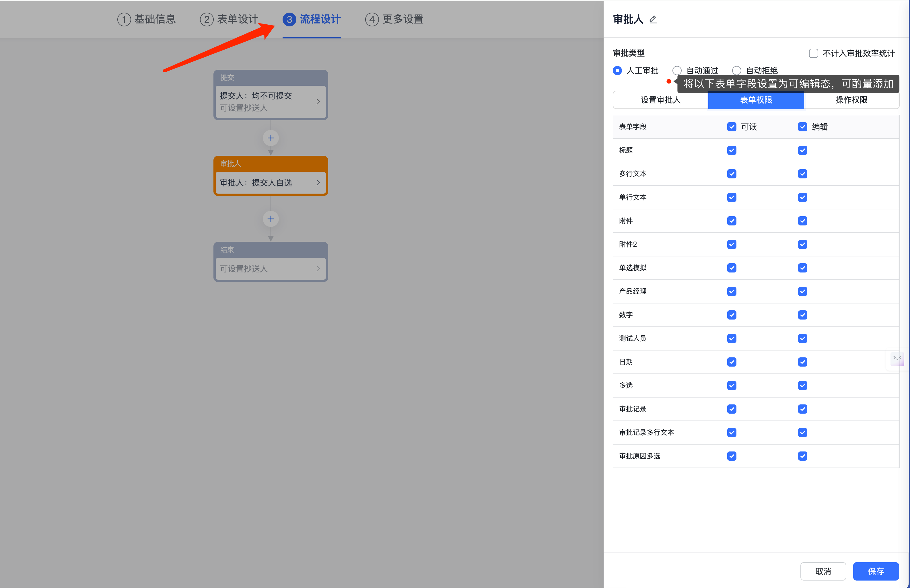
Task: Go to step 4 更多设置
Action: coord(394,19)
